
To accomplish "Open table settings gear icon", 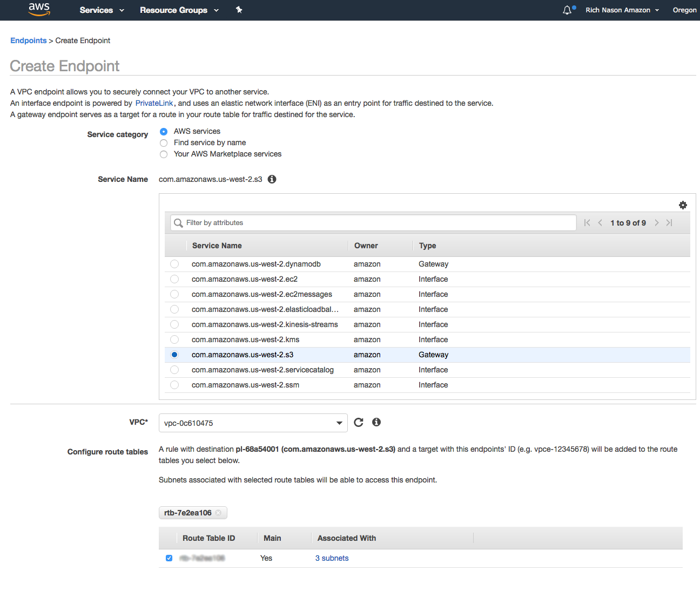I will pos(683,205).
